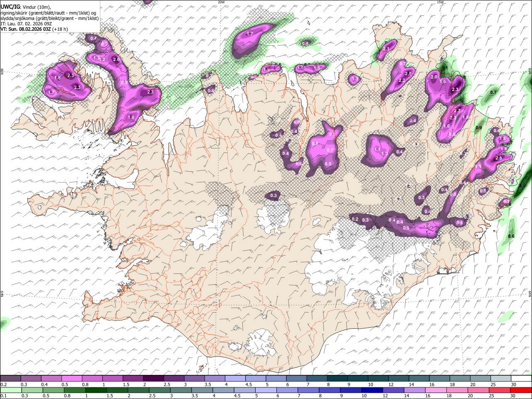Click the pale green 0.1 swatch in the bottom legend row
This screenshot has width=532, height=399.
click(x=11, y=390)
